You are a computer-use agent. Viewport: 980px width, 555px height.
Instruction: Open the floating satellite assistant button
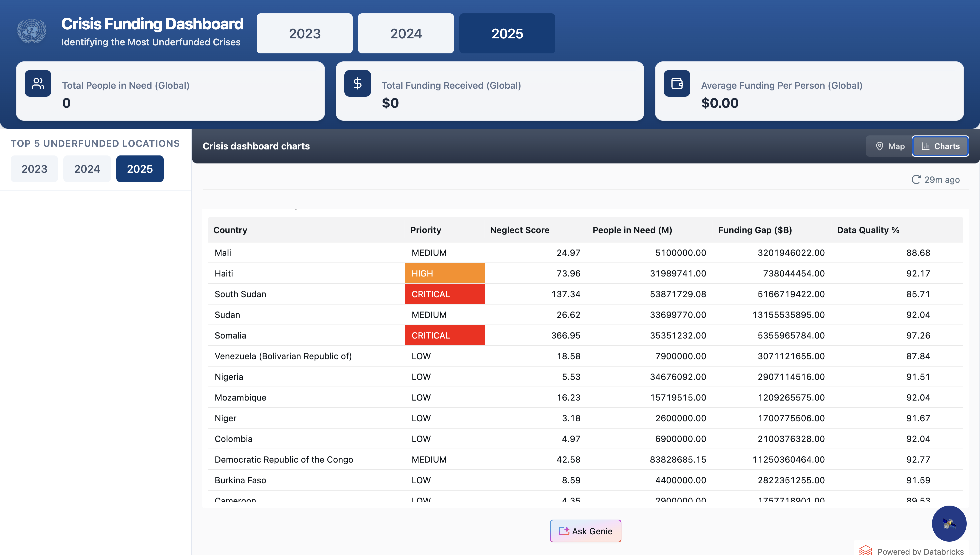(948, 523)
